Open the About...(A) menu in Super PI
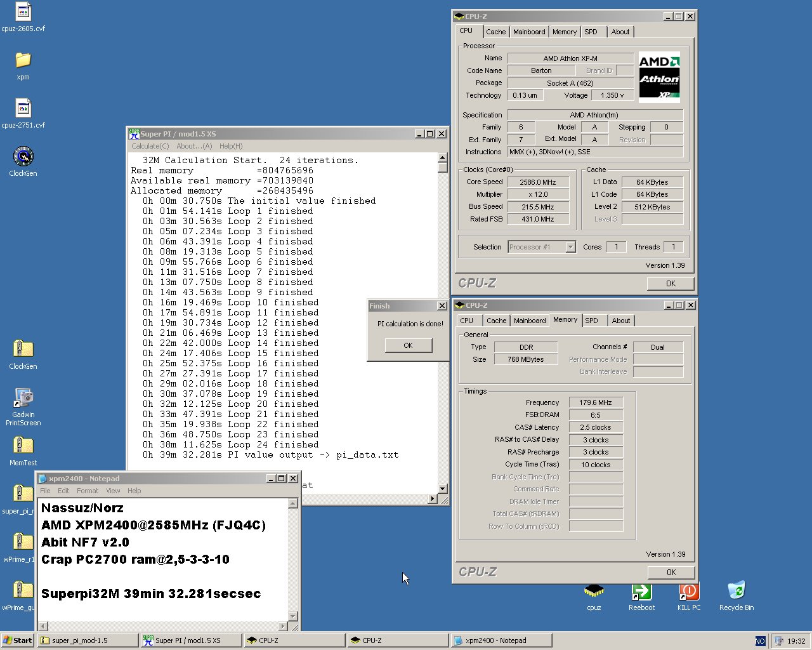Screen dimensions: 812x650 click(194, 146)
